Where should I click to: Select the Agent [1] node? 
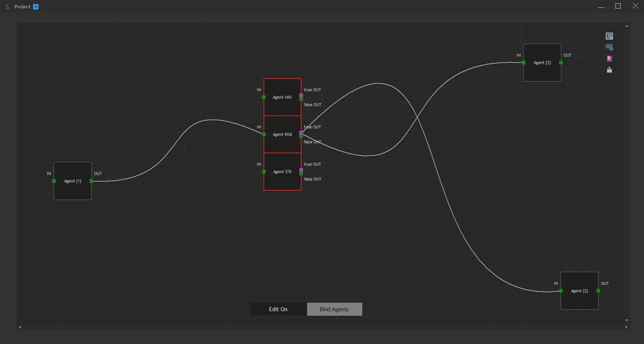pos(73,181)
